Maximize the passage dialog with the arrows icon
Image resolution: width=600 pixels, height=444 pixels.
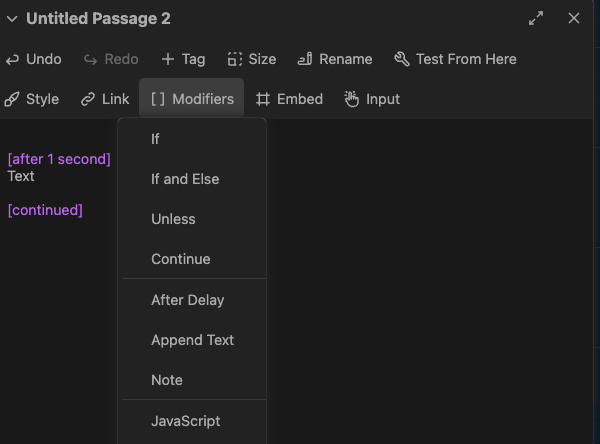[x=536, y=18]
